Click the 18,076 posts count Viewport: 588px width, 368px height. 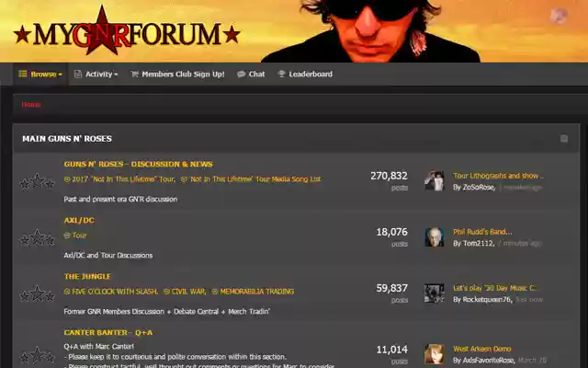click(x=392, y=232)
